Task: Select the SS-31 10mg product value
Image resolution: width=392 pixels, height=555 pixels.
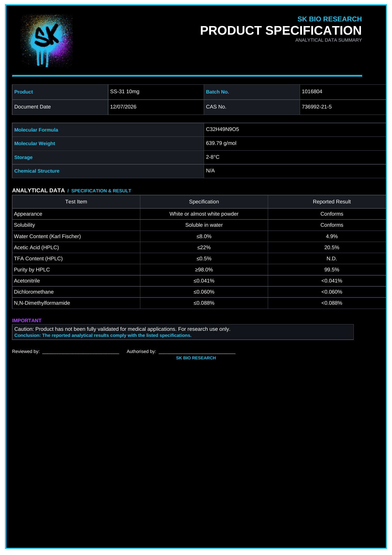Action: (125, 92)
